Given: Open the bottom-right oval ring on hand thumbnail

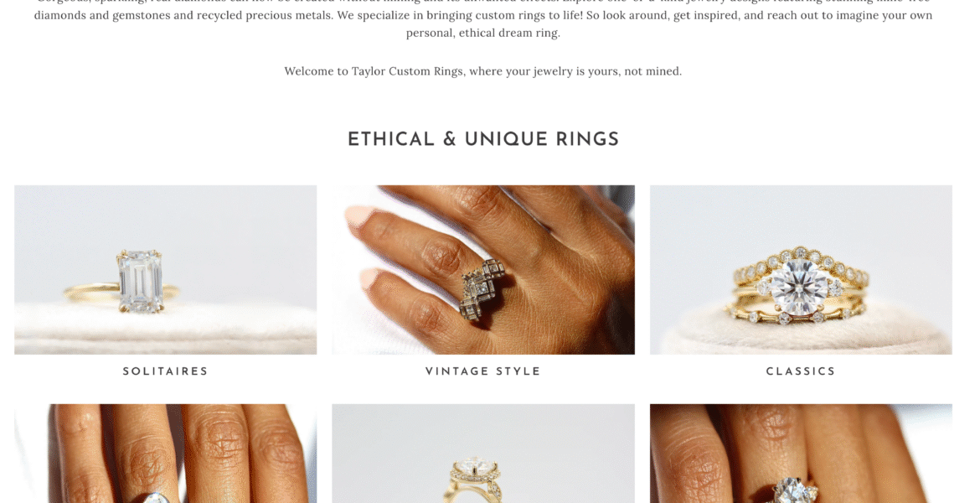Looking at the screenshot, I should pos(802,454).
